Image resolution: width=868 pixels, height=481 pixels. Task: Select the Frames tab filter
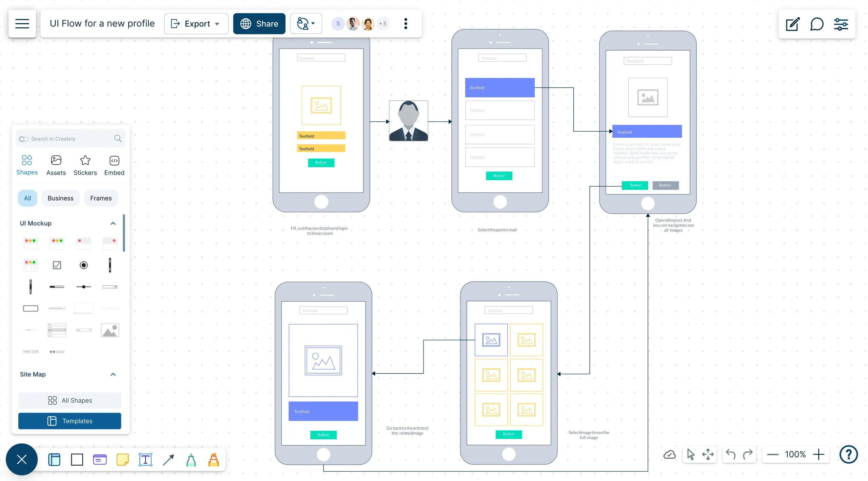point(101,198)
